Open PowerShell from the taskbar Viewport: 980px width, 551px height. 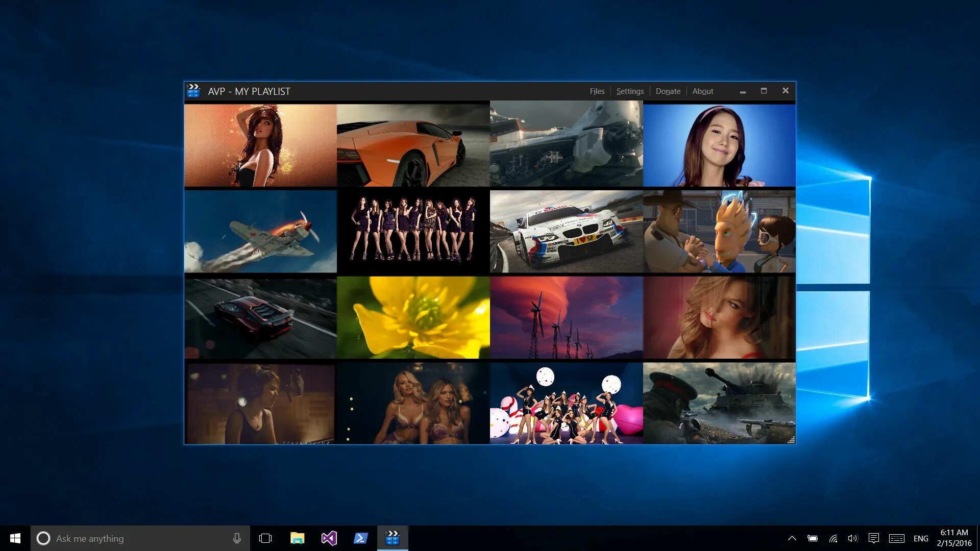tap(361, 538)
